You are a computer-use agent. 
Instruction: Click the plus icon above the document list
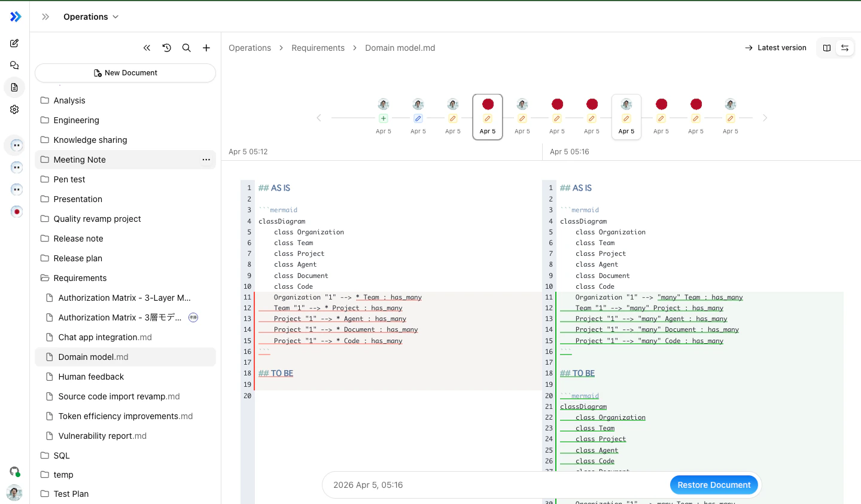(x=206, y=48)
